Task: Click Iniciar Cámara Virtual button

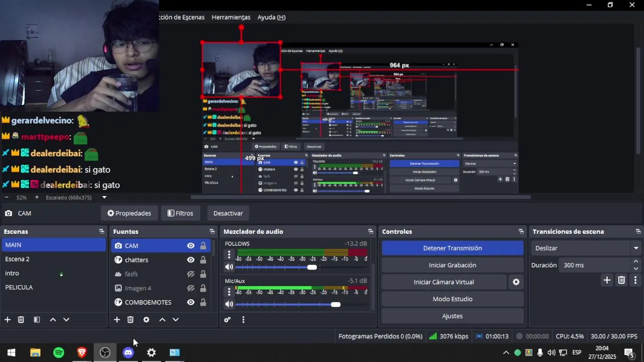Action: (444, 282)
